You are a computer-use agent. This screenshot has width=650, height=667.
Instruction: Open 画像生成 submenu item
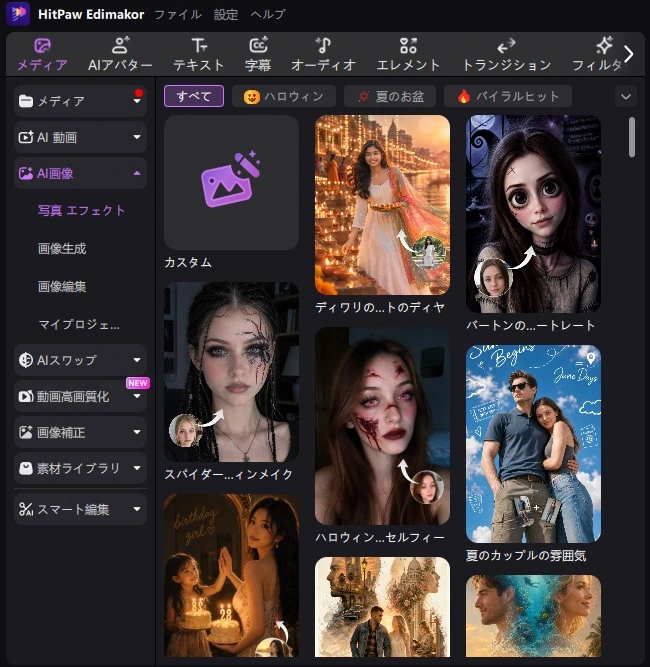[x=62, y=248]
